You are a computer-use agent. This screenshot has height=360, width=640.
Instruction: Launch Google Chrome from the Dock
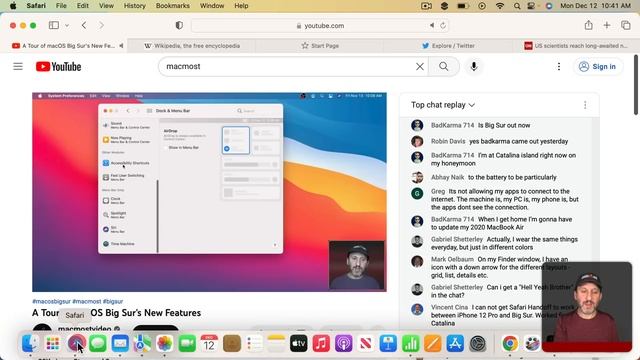[510, 343]
